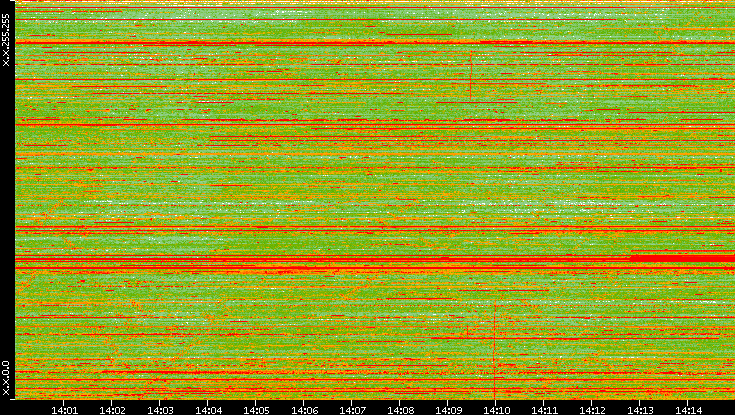Click the 14:14 time axis label

(x=688, y=410)
